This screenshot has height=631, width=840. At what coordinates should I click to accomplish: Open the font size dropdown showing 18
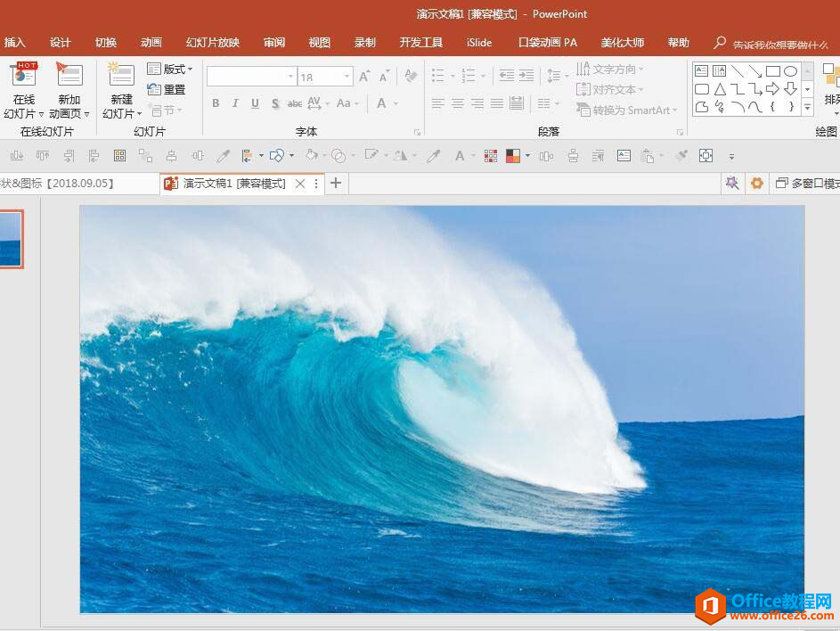pyautogui.click(x=347, y=77)
